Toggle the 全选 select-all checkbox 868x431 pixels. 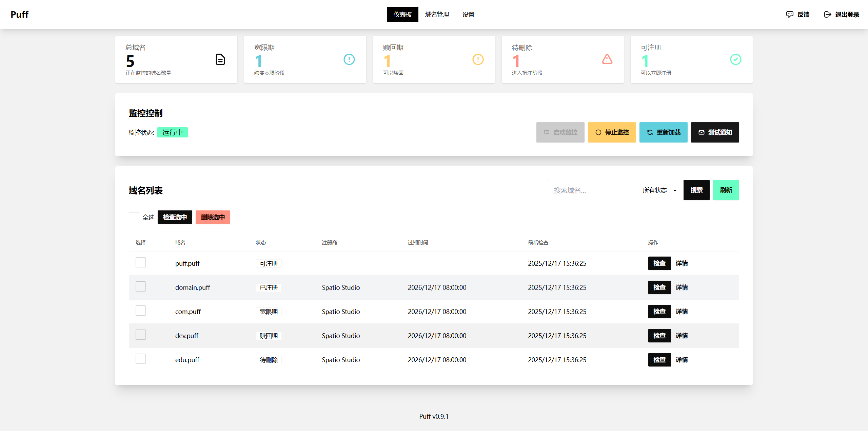[134, 217]
